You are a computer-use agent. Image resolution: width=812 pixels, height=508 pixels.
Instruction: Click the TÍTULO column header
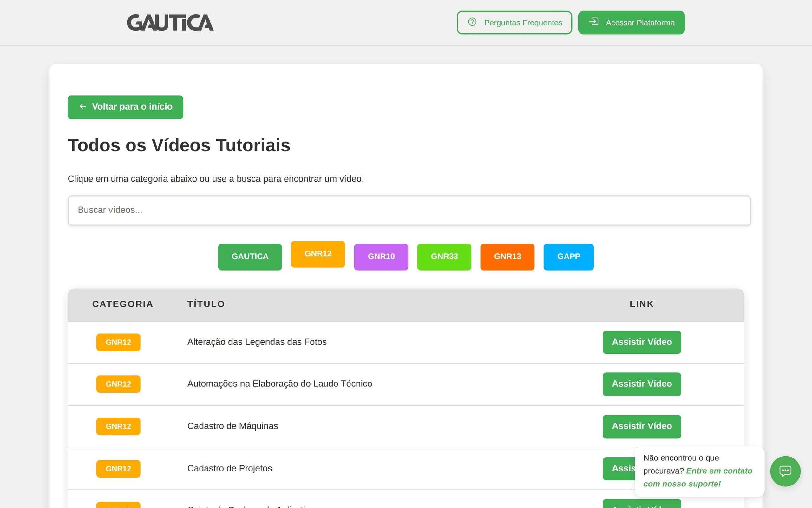[x=206, y=304]
